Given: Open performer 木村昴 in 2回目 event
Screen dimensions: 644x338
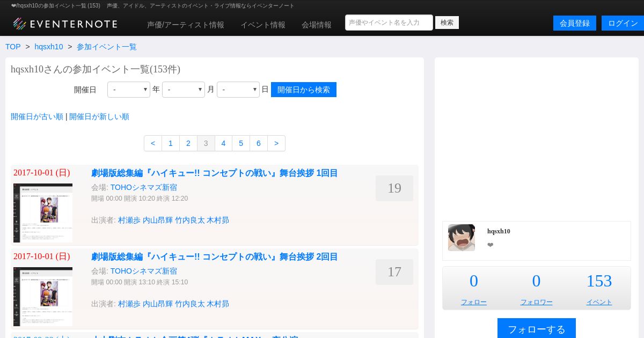Looking at the screenshot, I should (x=218, y=304).
